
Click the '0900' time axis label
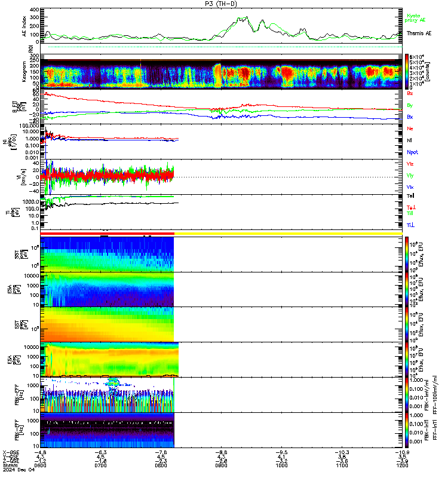pyautogui.click(x=221, y=465)
